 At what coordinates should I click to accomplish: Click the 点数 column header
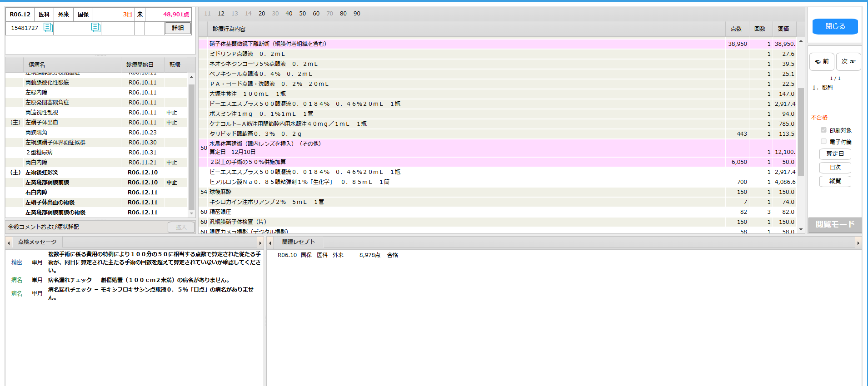coord(736,29)
